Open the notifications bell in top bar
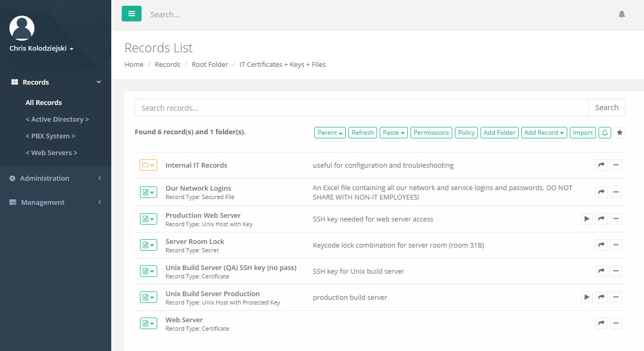This screenshot has width=644, height=351. coord(622,14)
